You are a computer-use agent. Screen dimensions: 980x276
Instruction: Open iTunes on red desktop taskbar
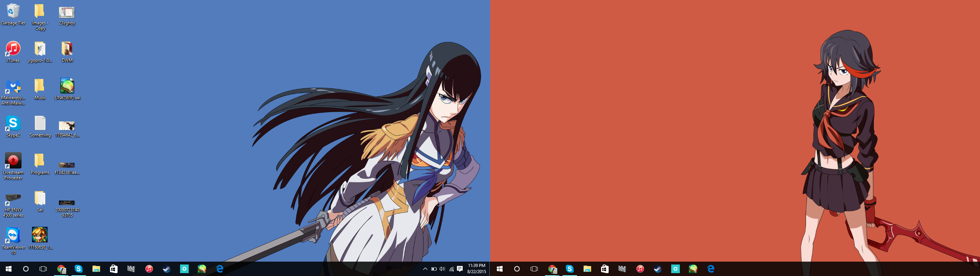click(x=640, y=269)
